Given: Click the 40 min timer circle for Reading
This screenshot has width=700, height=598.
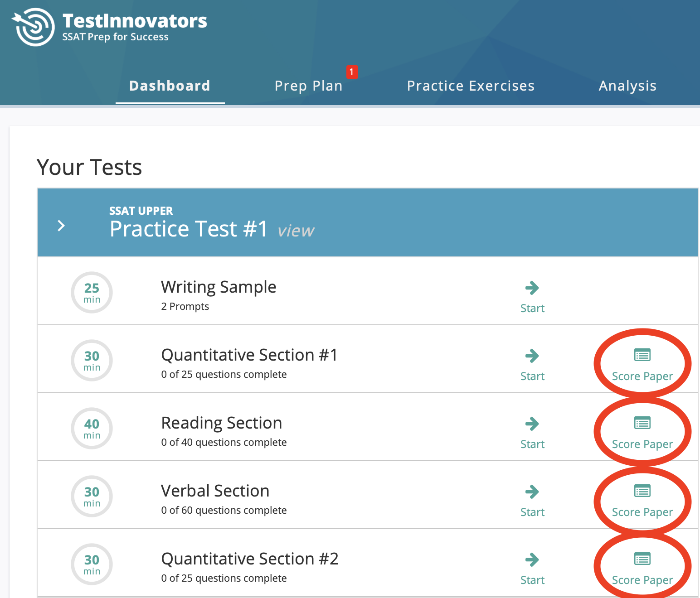Looking at the screenshot, I should pyautogui.click(x=92, y=428).
